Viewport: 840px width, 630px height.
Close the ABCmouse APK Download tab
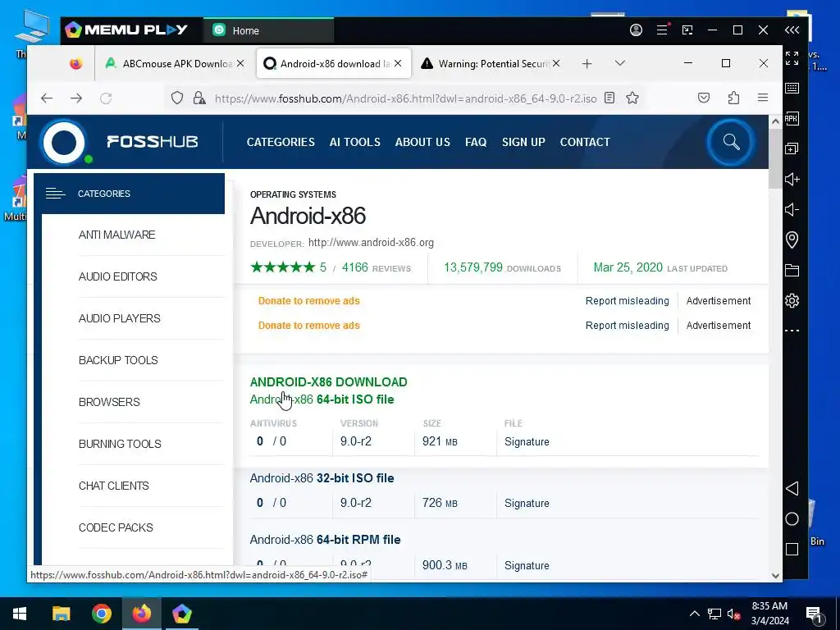pos(240,63)
